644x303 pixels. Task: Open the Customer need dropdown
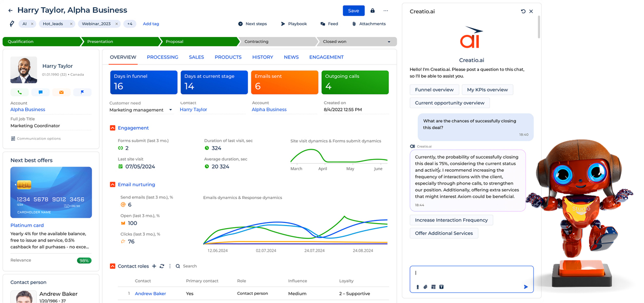point(170,109)
